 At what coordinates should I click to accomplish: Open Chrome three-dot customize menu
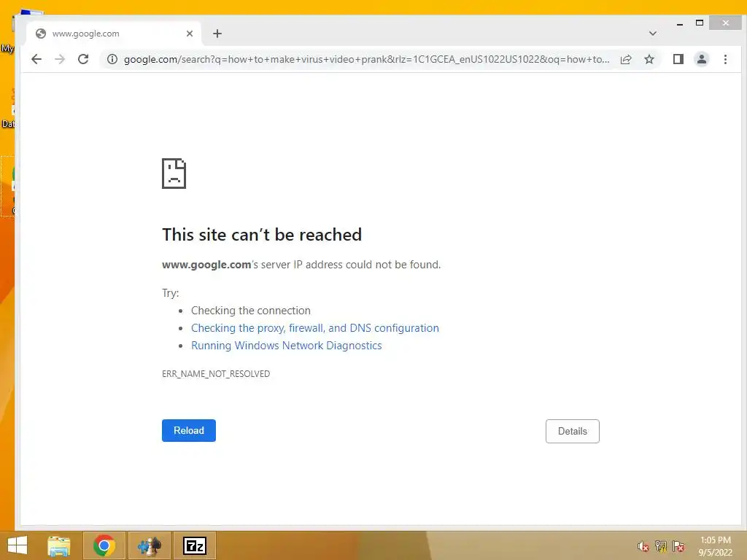coord(725,59)
